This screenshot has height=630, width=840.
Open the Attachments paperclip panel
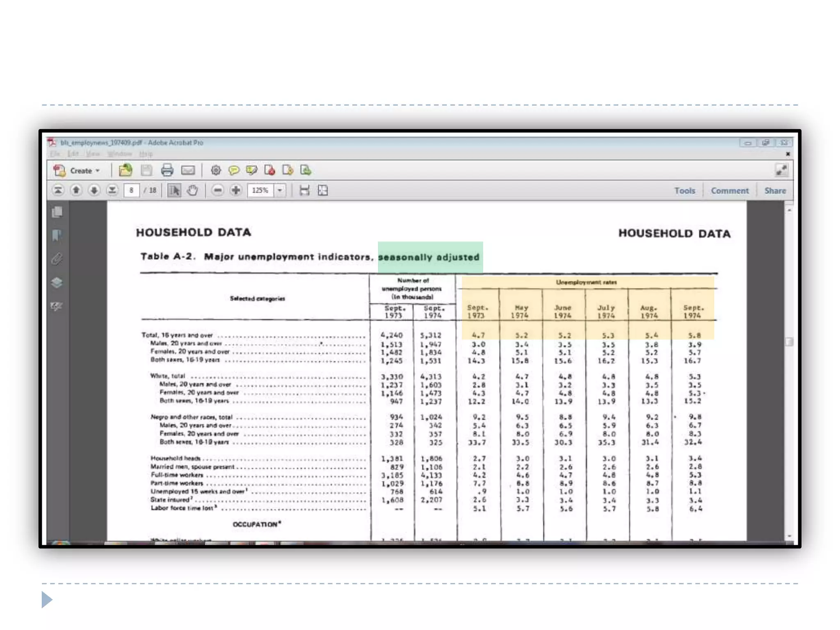pyautogui.click(x=57, y=259)
